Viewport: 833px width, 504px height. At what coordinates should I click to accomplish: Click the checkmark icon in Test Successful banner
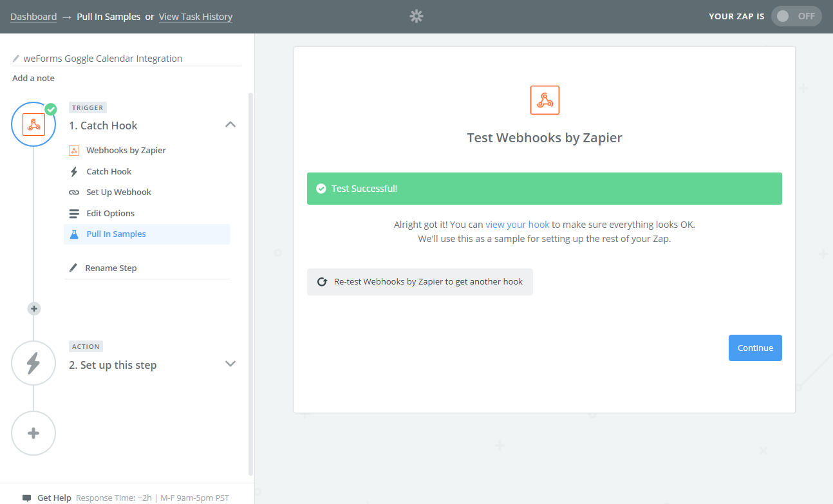point(321,189)
